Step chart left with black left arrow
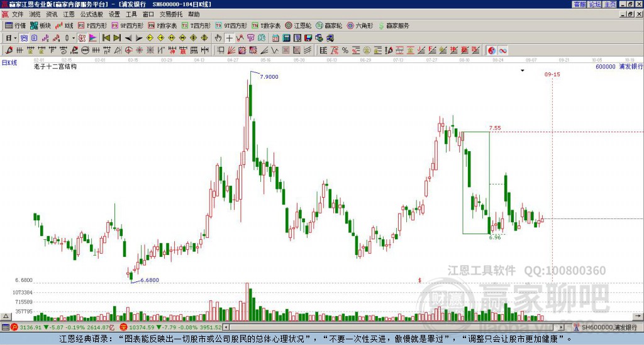The image size is (644, 345). [x=128, y=38]
